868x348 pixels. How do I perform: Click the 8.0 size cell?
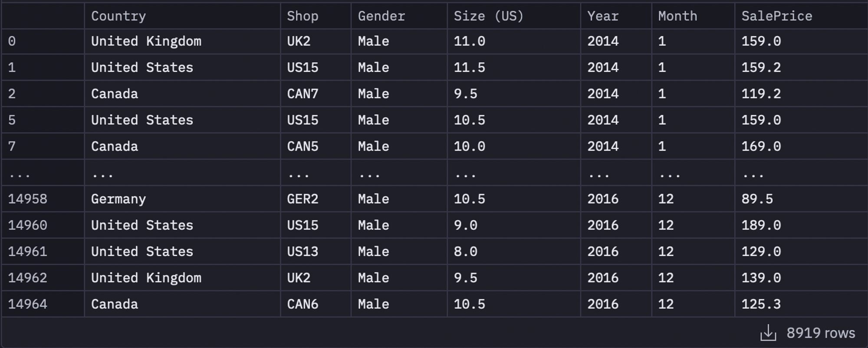pyautogui.click(x=465, y=251)
